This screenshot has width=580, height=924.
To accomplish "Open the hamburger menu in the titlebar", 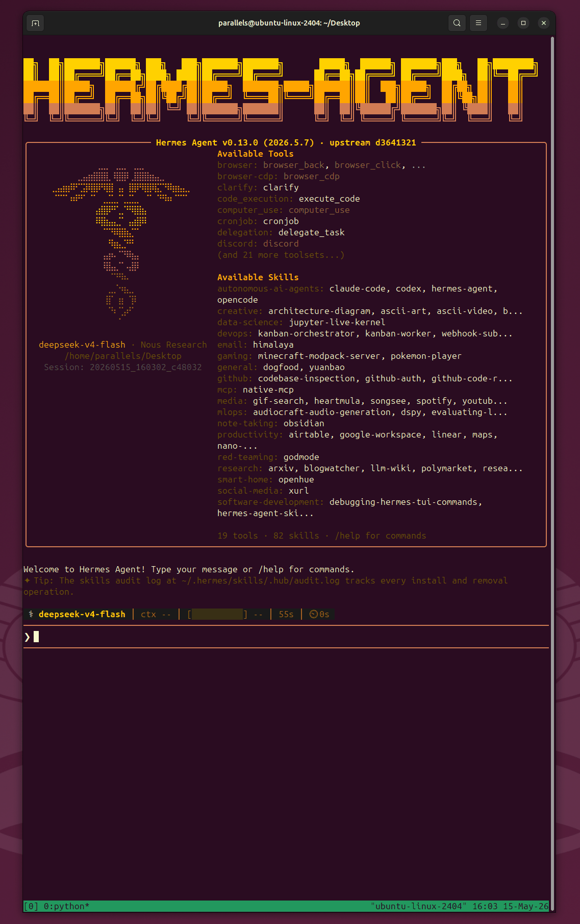I will click(x=478, y=23).
